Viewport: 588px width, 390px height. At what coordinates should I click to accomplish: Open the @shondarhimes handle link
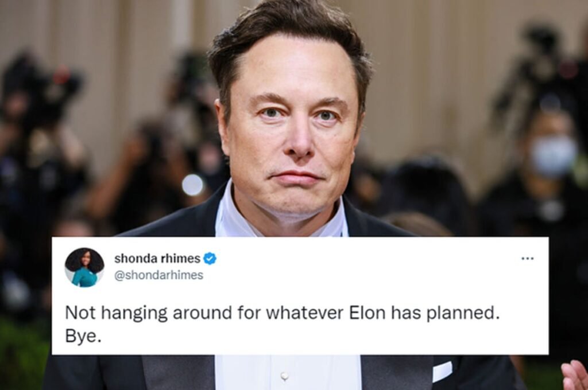[158, 275]
